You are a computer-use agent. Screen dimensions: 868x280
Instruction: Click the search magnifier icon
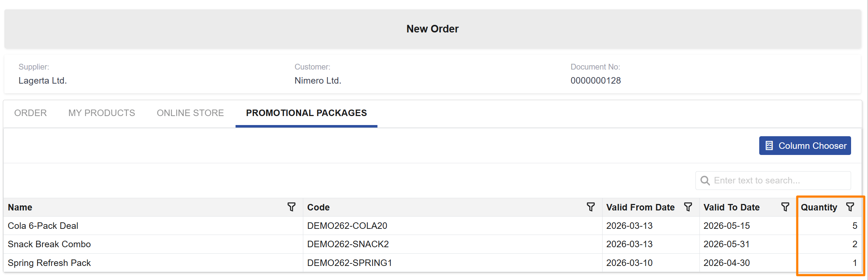(705, 181)
